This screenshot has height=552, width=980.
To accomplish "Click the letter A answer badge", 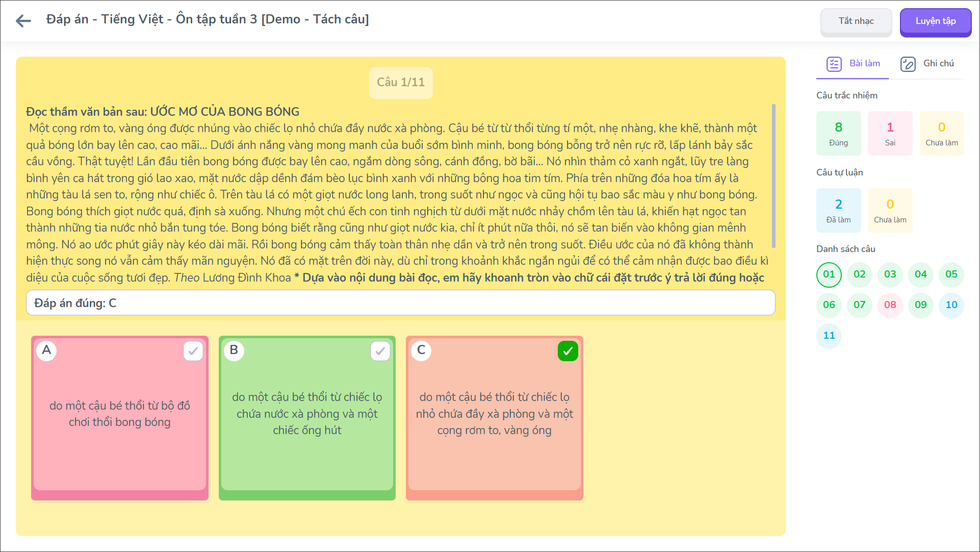I will click(46, 350).
